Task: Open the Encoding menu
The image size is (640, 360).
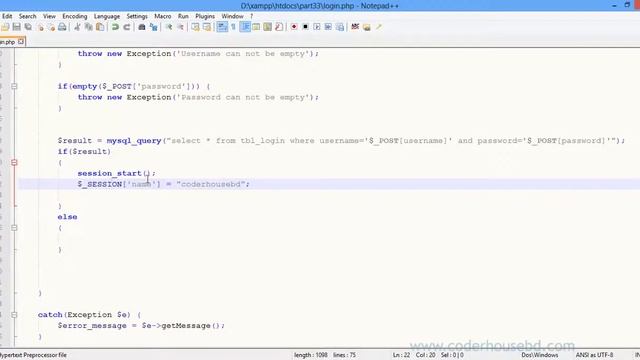Action: coord(75,16)
